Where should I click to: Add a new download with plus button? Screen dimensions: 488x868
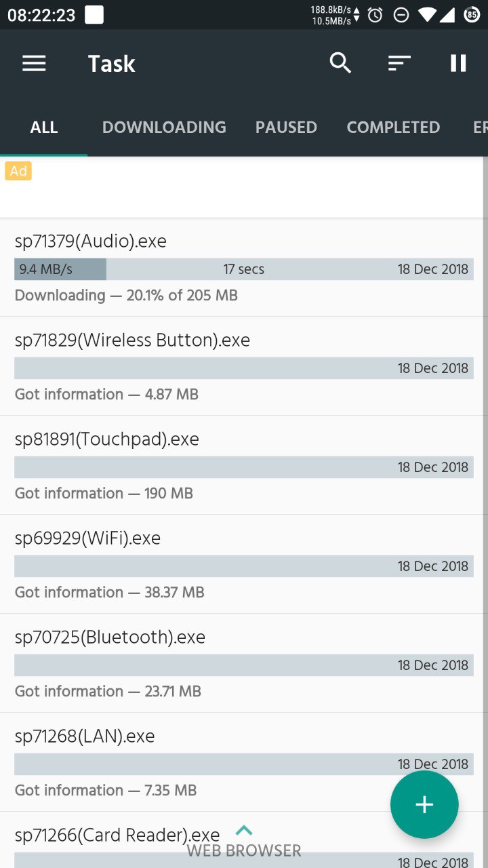click(424, 804)
